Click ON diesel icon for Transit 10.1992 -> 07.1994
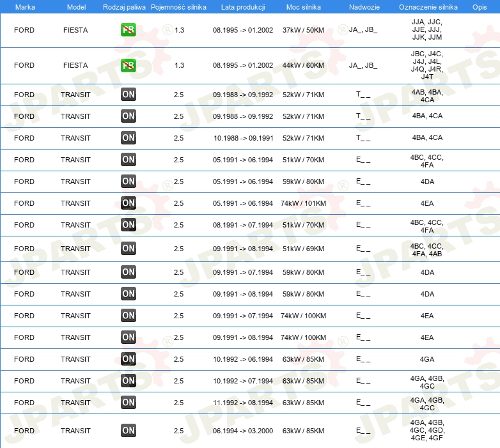 tap(128, 380)
